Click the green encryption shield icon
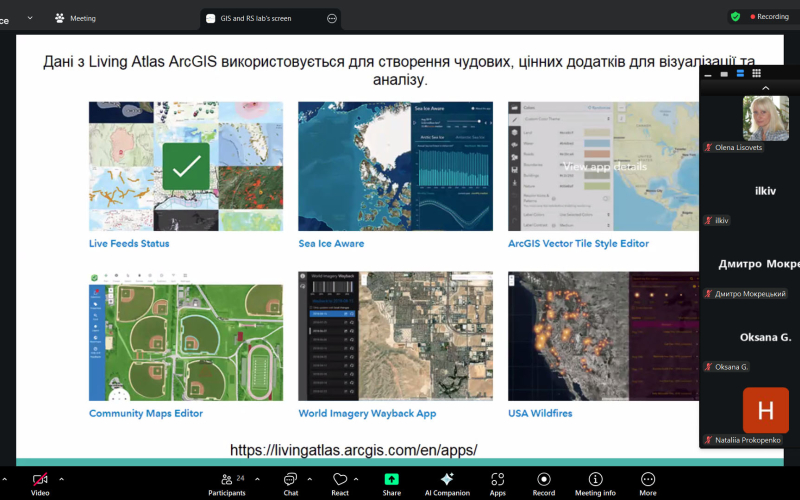Screen dimensions: 800x500 (735, 16)
